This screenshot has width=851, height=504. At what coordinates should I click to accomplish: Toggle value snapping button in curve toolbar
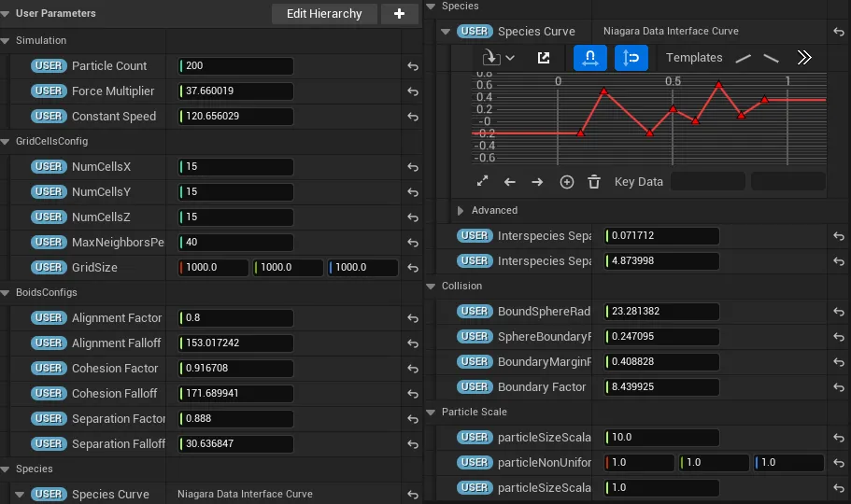click(631, 58)
